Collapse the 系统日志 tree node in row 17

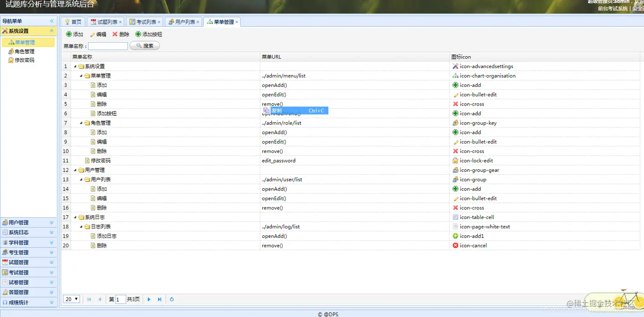coord(75,217)
